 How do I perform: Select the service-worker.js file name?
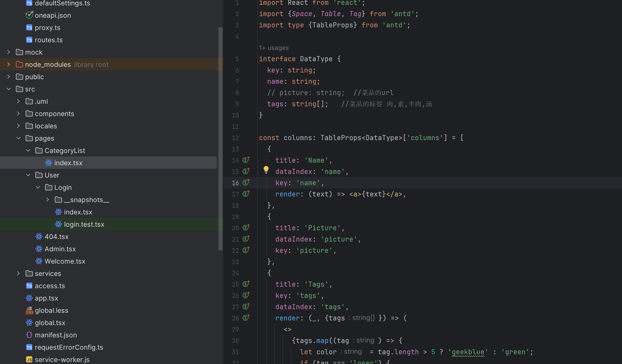click(x=62, y=360)
